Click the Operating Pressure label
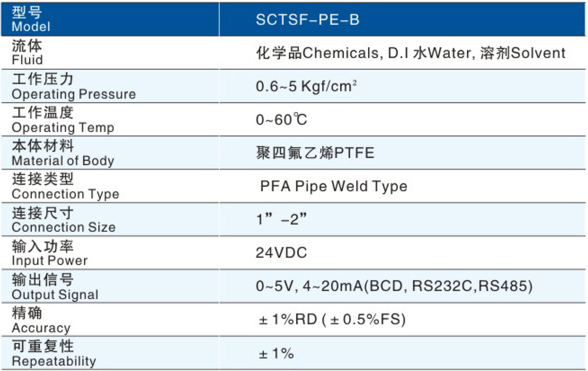Screen dimensions: 588x371 (x=73, y=86)
